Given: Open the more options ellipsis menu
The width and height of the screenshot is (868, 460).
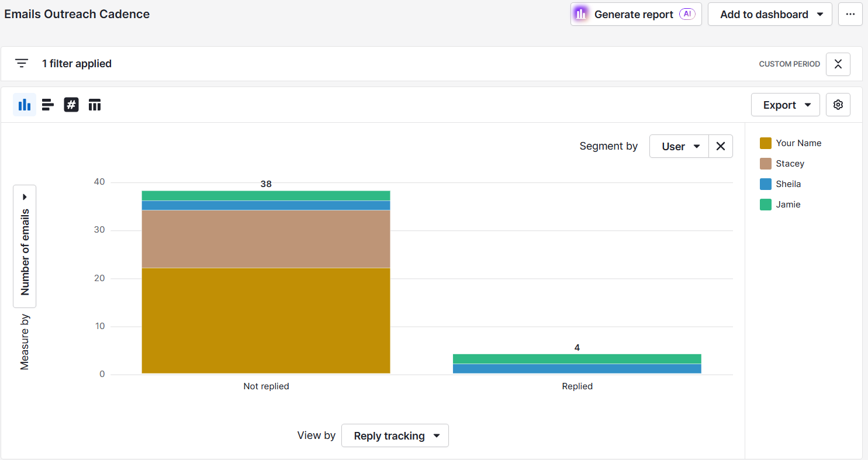Looking at the screenshot, I should 850,14.
